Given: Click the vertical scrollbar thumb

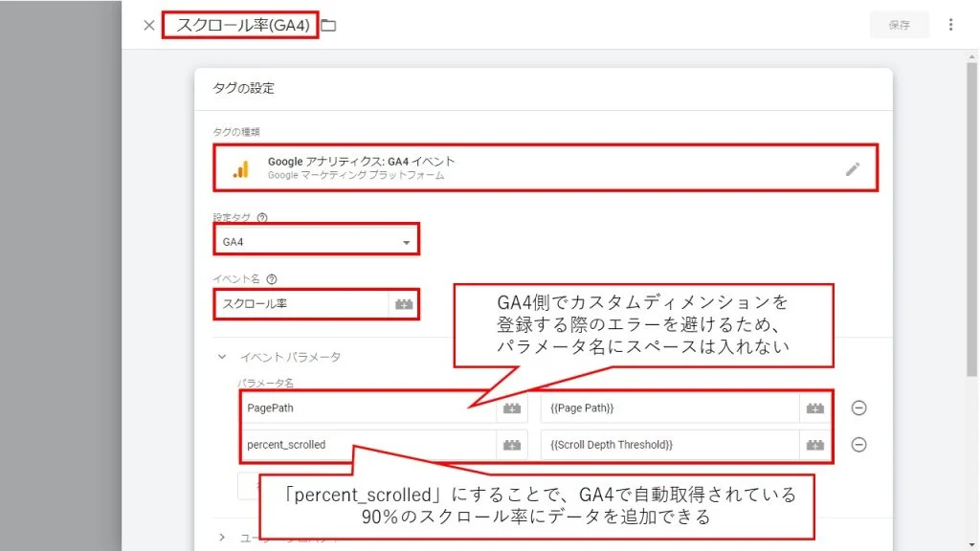Looking at the screenshot, I should pos(971,219).
